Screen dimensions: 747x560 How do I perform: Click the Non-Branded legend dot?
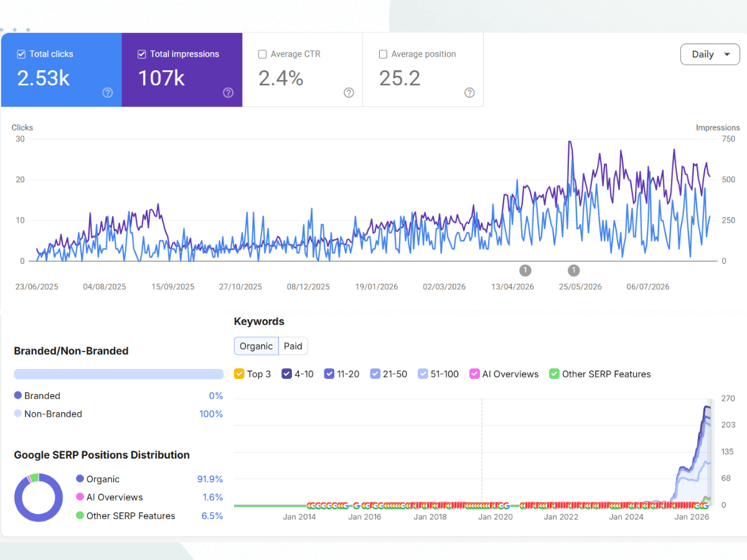pos(18,413)
